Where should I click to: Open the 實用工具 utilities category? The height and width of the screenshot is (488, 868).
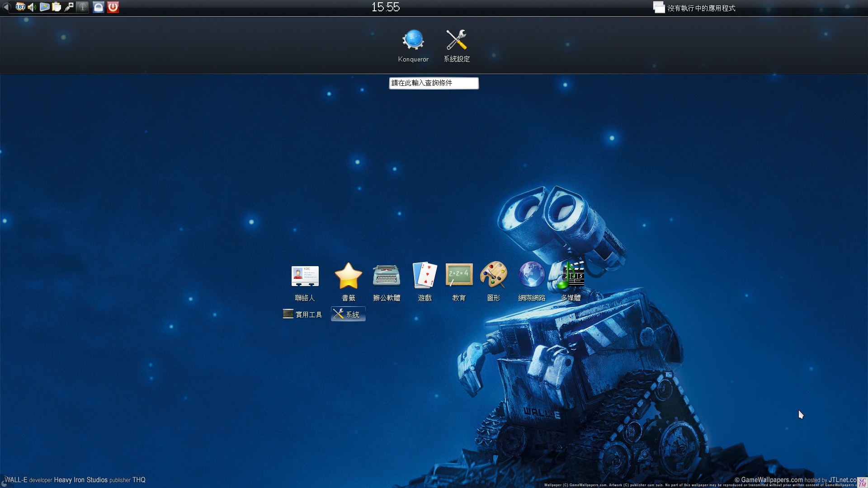(x=302, y=314)
